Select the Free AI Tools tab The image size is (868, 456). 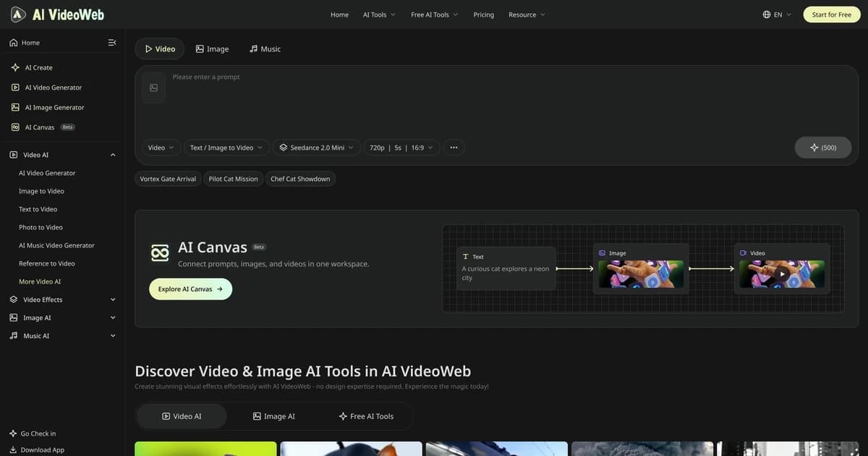[x=366, y=416]
